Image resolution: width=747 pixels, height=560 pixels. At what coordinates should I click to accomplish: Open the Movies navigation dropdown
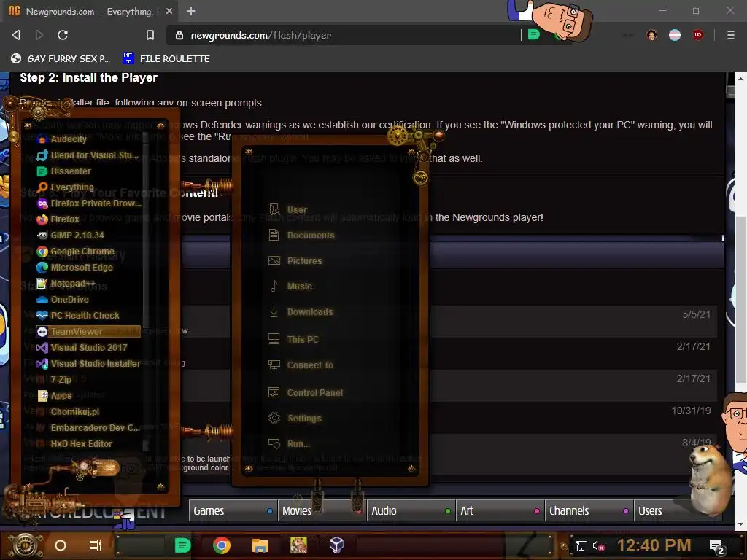[x=322, y=510]
